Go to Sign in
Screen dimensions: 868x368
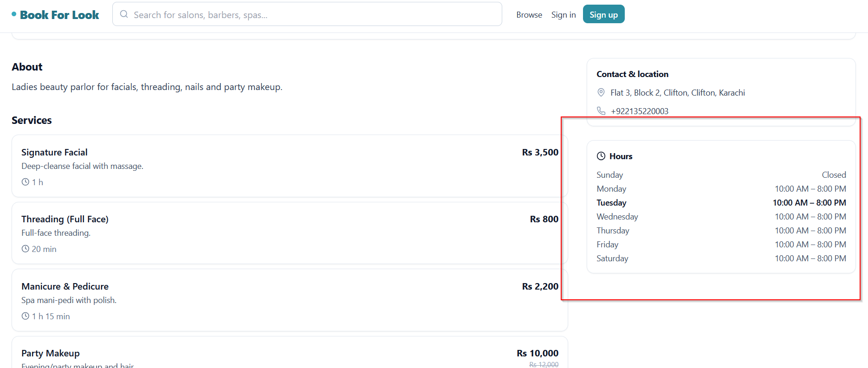coord(564,15)
